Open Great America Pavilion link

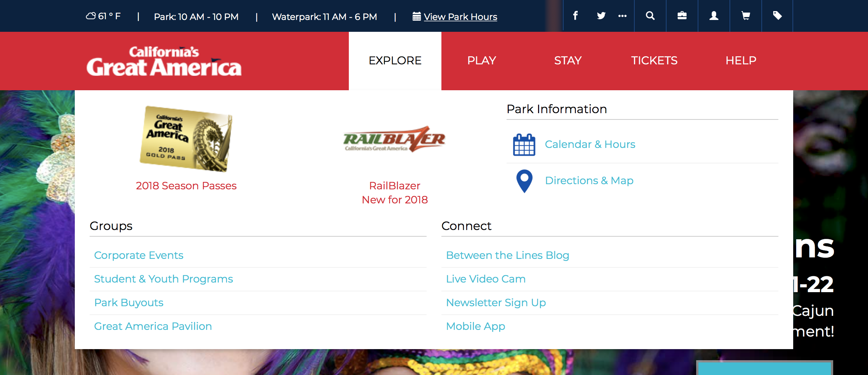[153, 326]
